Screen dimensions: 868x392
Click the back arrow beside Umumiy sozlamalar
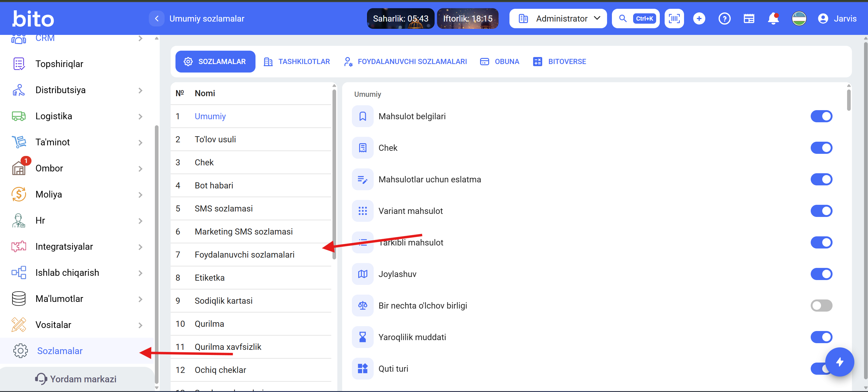tap(157, 19)
